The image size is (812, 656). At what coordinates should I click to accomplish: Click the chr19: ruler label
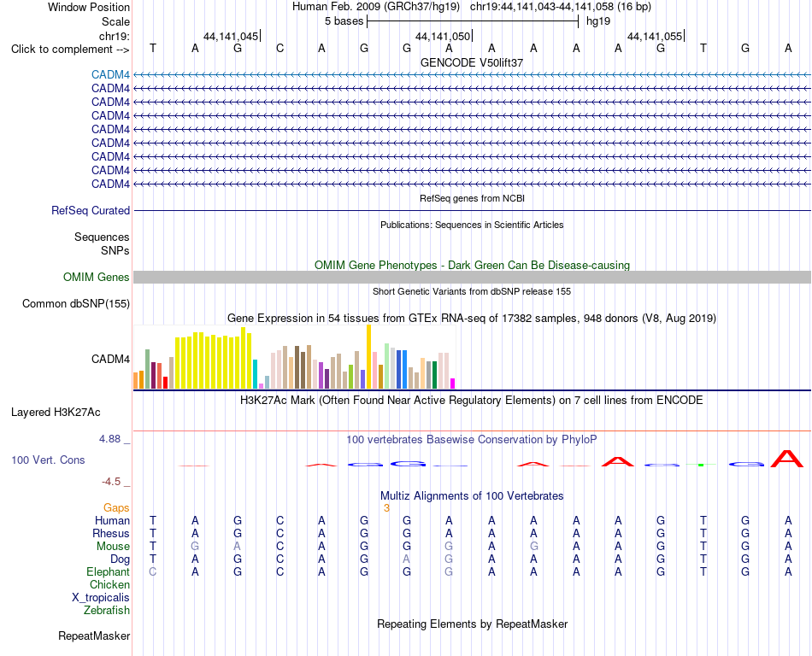click(115, 36)
